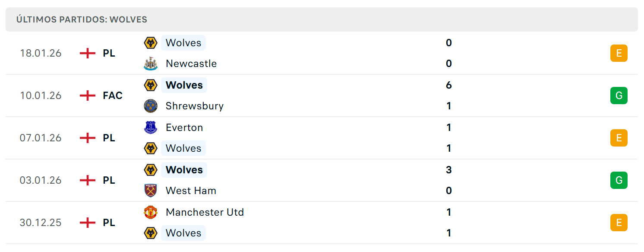Click the green G badge for West Ham match
The image size is (644, 252).
(619, 180)
